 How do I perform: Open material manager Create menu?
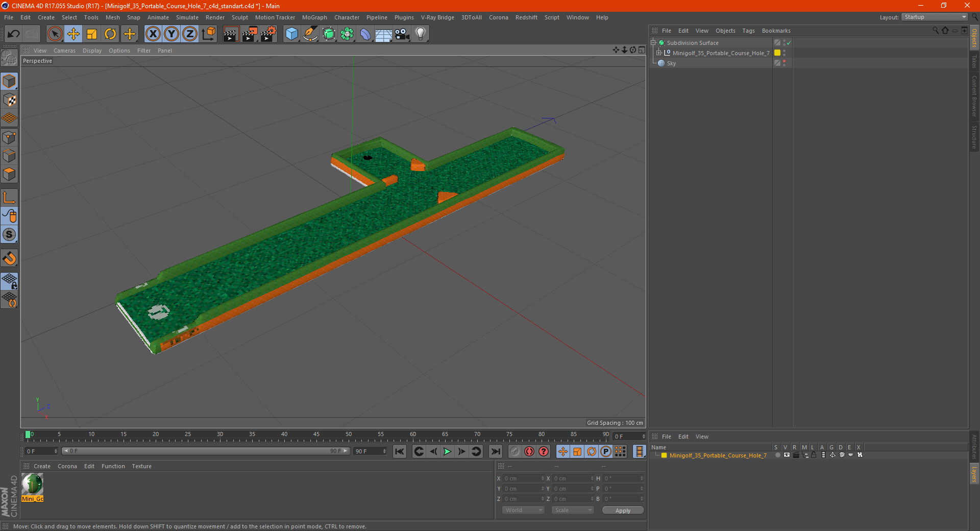tap(42, 466)
